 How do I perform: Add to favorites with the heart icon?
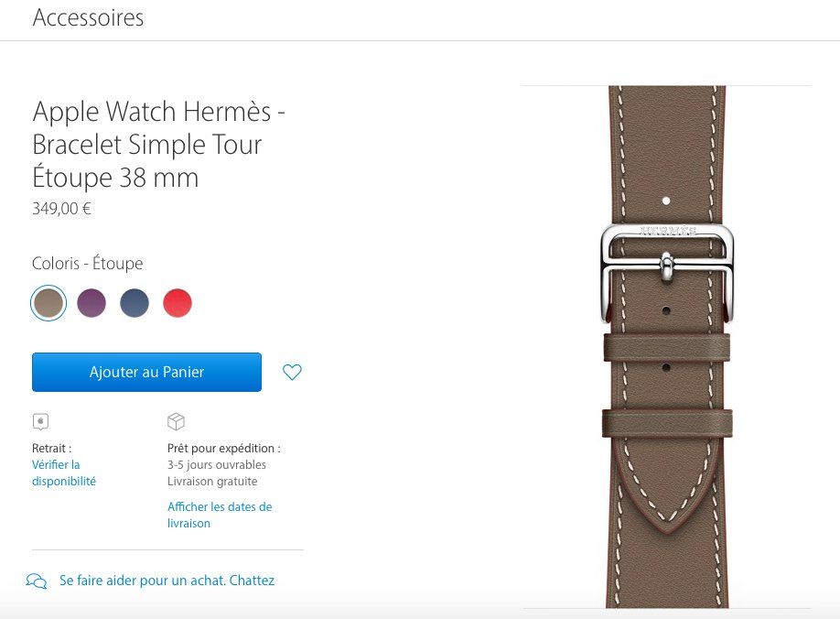(292, 372)
